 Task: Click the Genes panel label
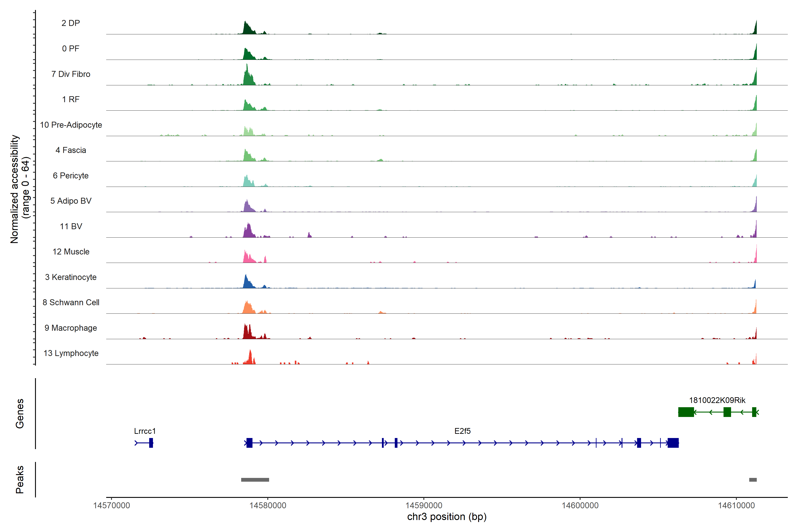point(20,413)
